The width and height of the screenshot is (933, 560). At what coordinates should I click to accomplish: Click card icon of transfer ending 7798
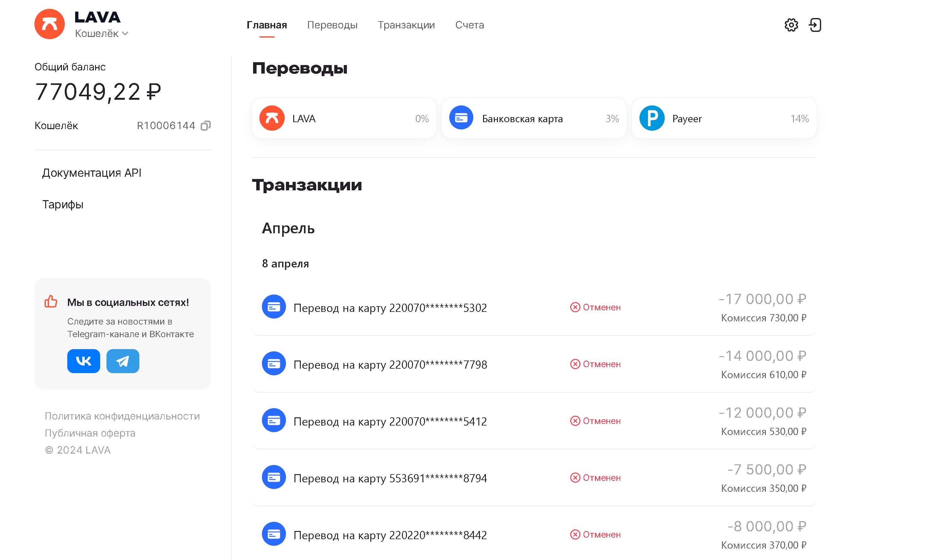coord(273,364)
